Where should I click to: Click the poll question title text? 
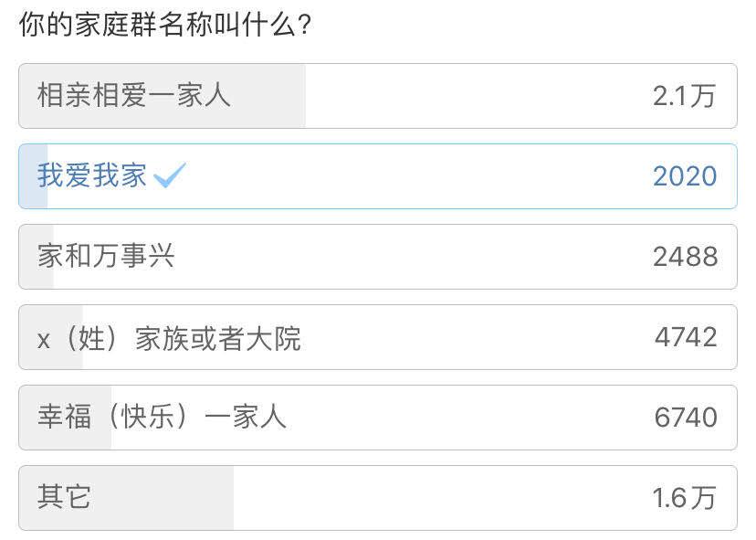(x=119, y=20)
